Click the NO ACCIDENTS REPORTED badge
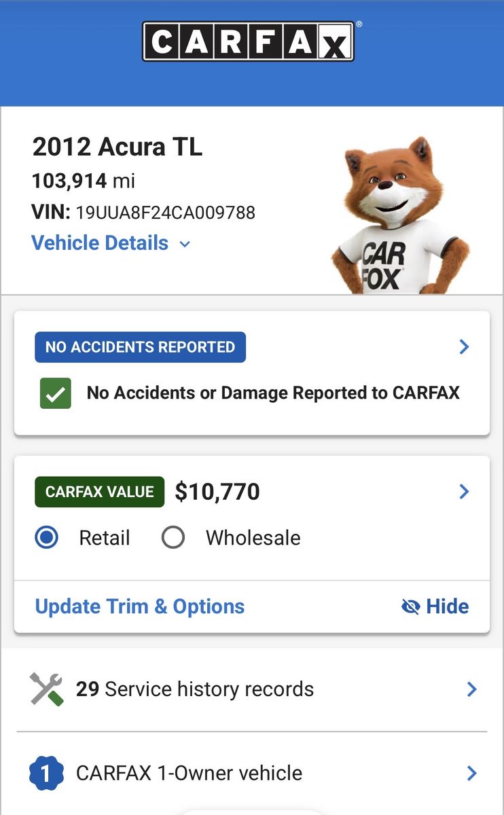 point(140,347)
